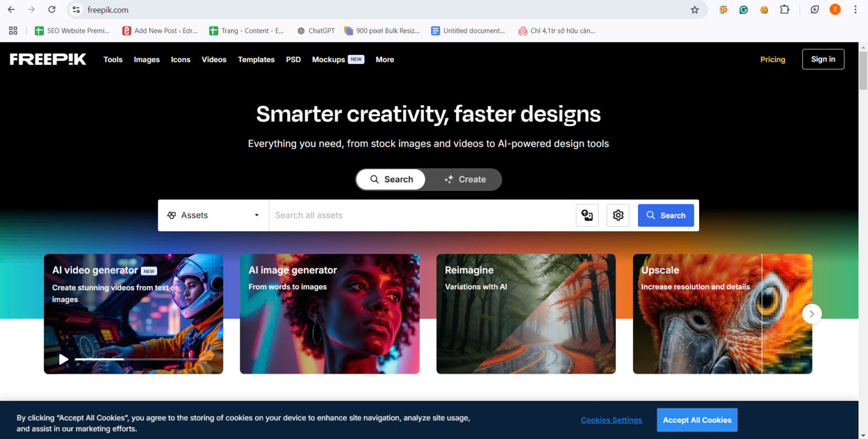Screen dimensions: 868x439
Task: Open the browser profile avatar T
Action: 835,10
